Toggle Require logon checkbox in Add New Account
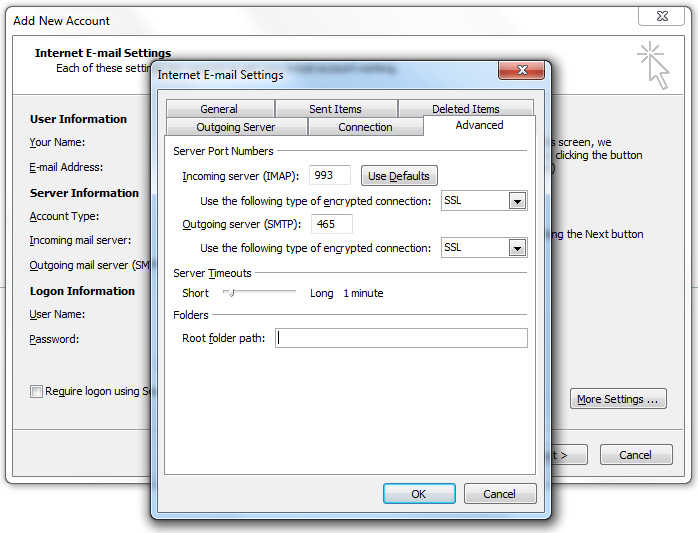The width and height of the screenshot is (698, 533). point(37,391)
